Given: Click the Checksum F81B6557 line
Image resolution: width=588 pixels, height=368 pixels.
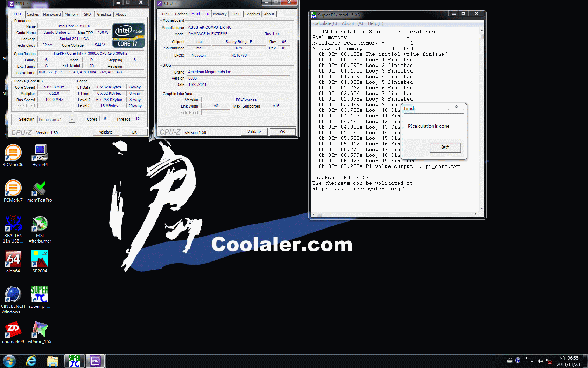Looking at the screenshot, I should coord(341,178).
